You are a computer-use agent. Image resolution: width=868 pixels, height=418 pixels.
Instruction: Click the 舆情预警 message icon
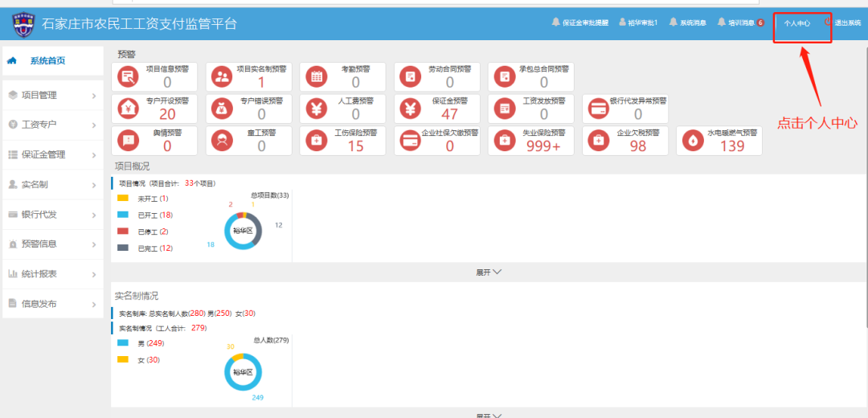tap(129, 141)
